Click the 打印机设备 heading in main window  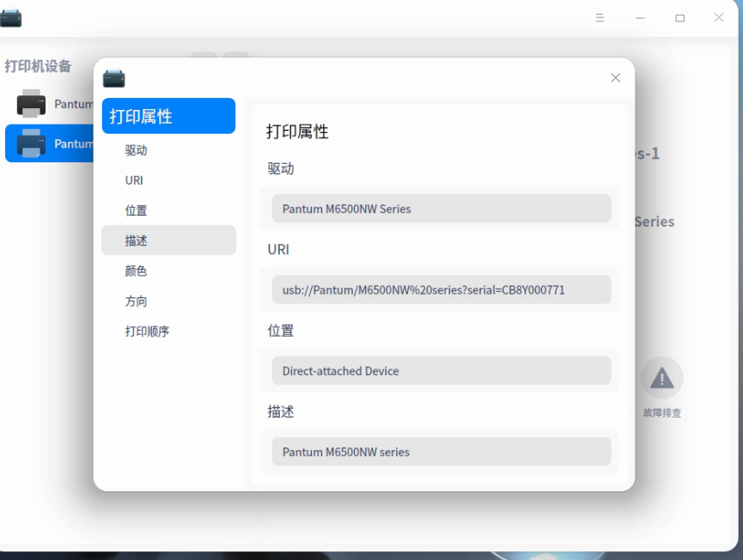[x=38, y=66]
